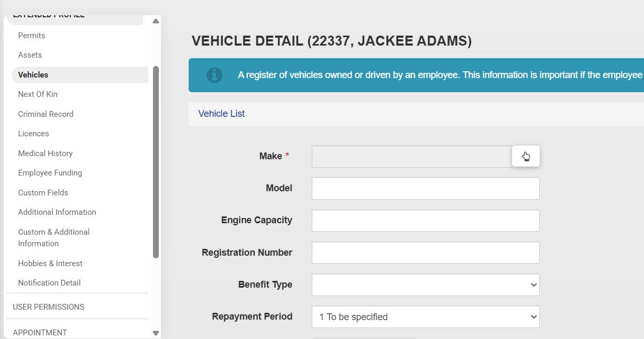The image size is (644, 339).
Task: Open the Permits menu item
Action: pyautogui.click(x=31, y=36)
